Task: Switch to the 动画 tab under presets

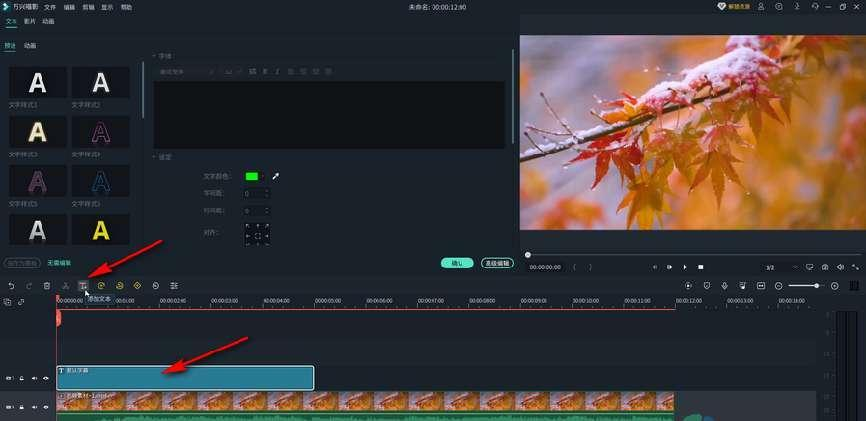Action: (30, 45)
